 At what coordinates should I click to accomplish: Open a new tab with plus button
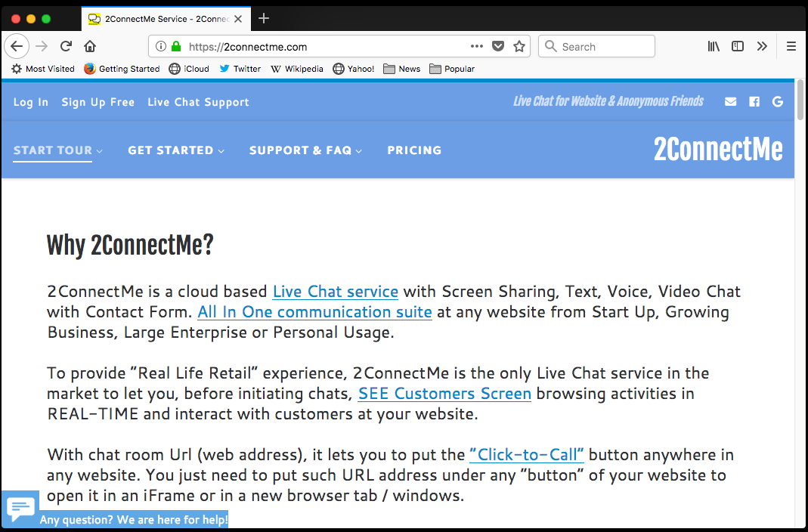(264, 19)
